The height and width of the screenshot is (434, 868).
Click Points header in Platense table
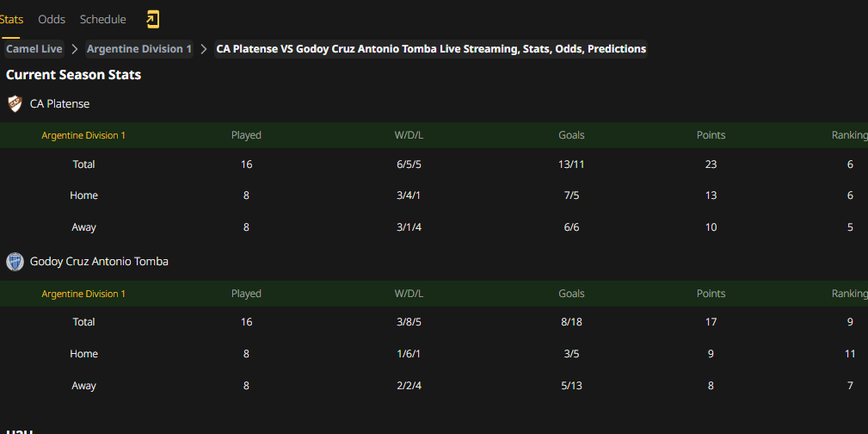click(711, 135)
